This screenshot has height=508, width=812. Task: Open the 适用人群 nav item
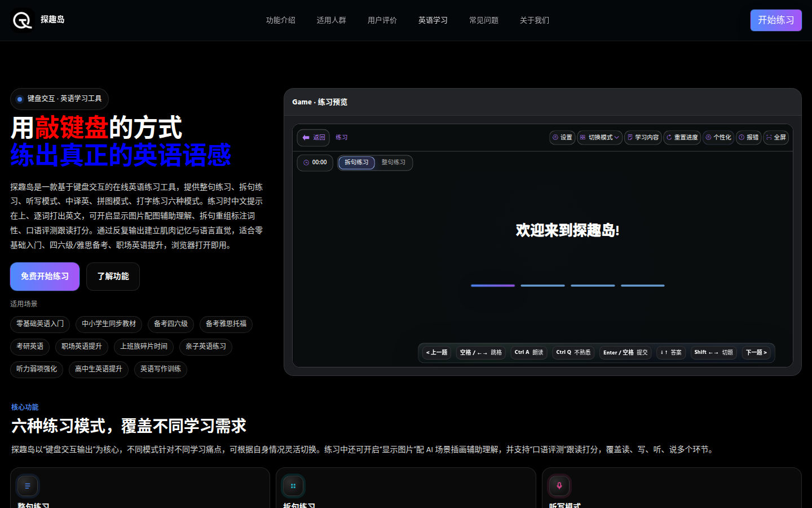coord(332,20)
